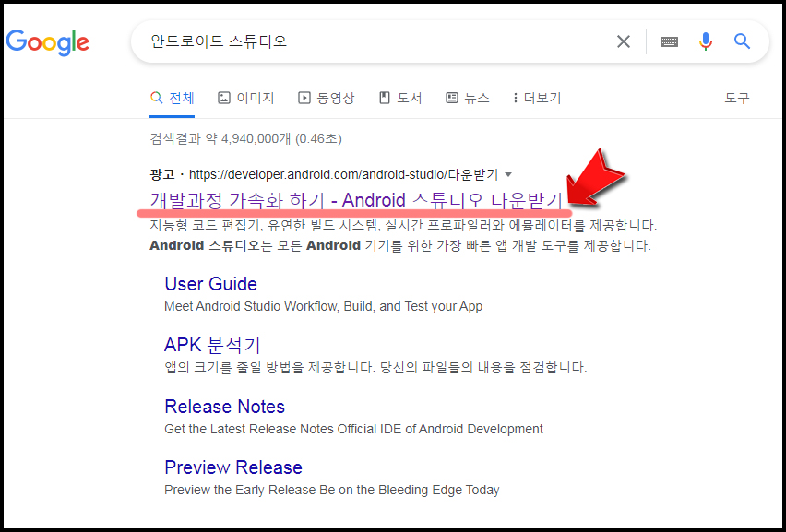Open the 도구 search tools
This screenshot has width=786, height=532.
tap(737, 98)
